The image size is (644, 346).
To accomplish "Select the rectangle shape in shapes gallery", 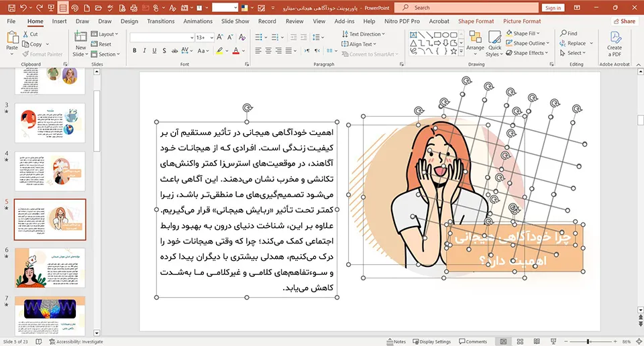I will click(x=437, y=35).
